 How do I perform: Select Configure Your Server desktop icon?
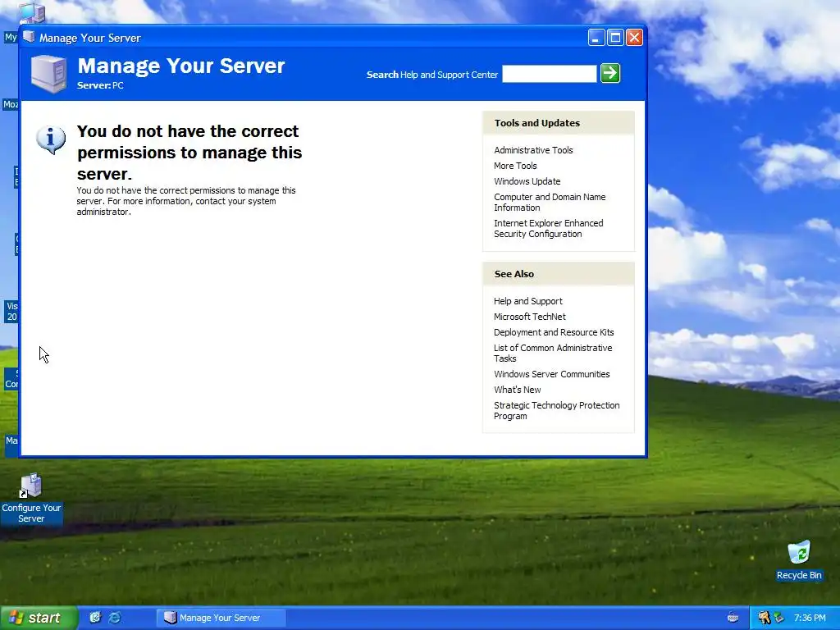pos(31,498)
